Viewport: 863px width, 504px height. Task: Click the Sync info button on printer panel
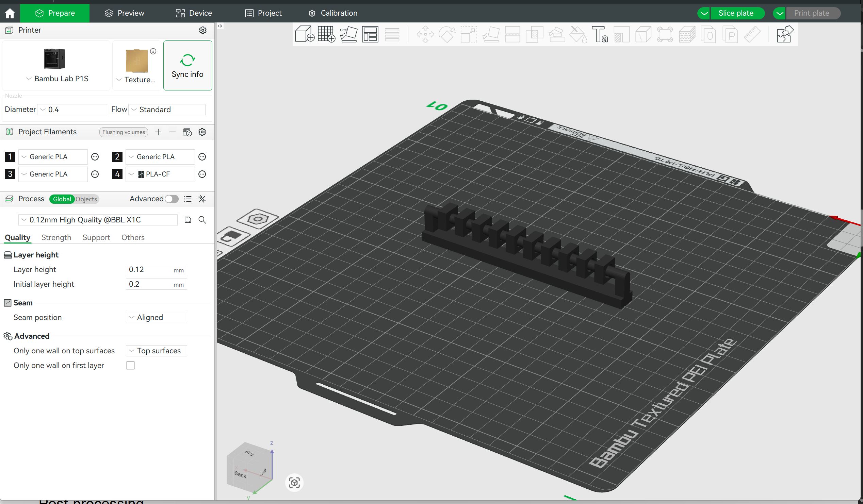[x=188, y=66]
